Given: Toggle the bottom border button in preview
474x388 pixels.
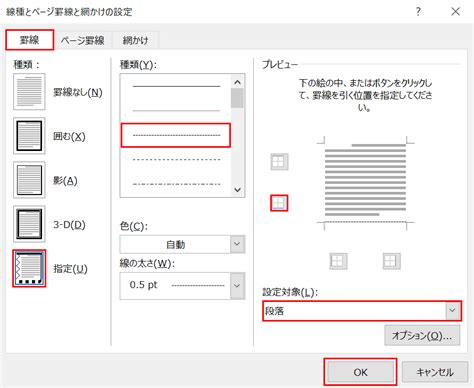Looking at the screenshot, I should (x=279, y=203).
